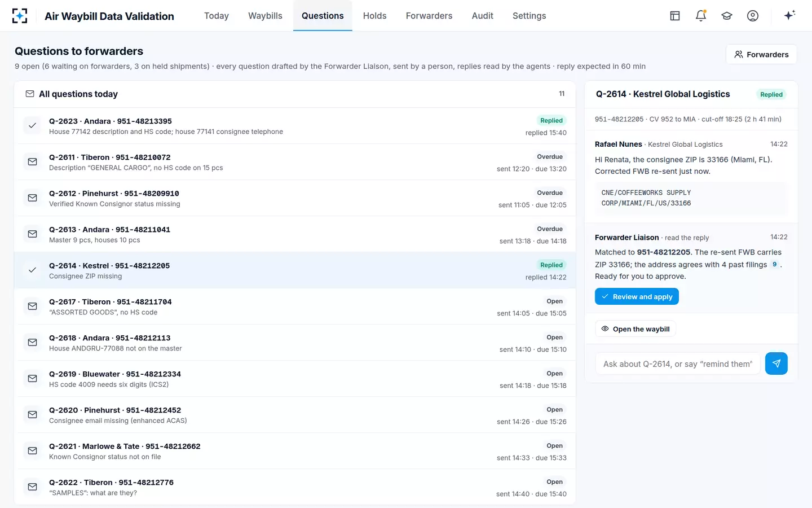
Task: Click Open the waybill button
Action: (x=636, y=329)
